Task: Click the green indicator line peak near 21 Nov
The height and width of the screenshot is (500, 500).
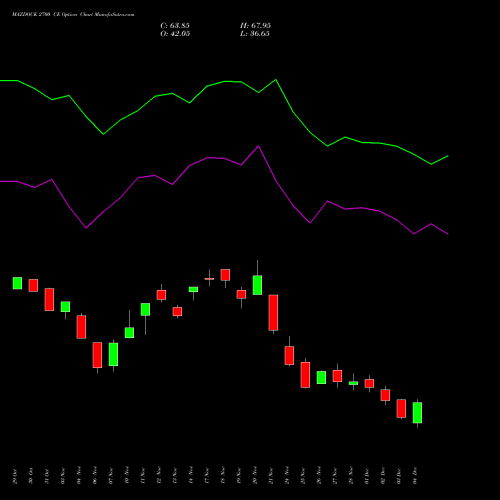Action: coord(276,80)
